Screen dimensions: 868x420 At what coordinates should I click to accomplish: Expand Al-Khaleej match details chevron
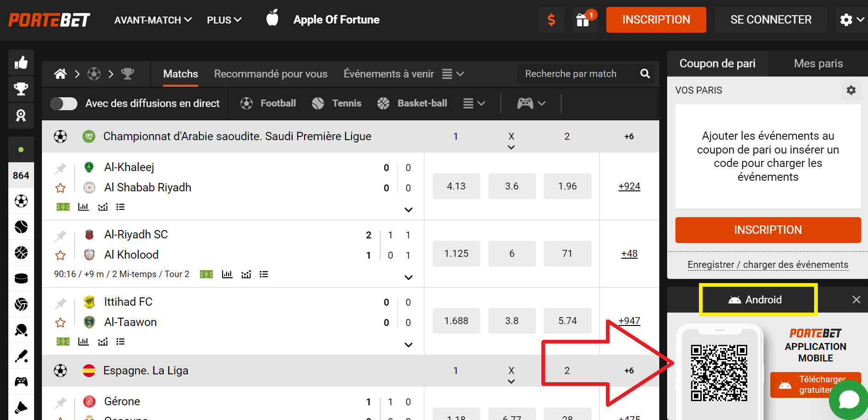click(x=408, y=210)
